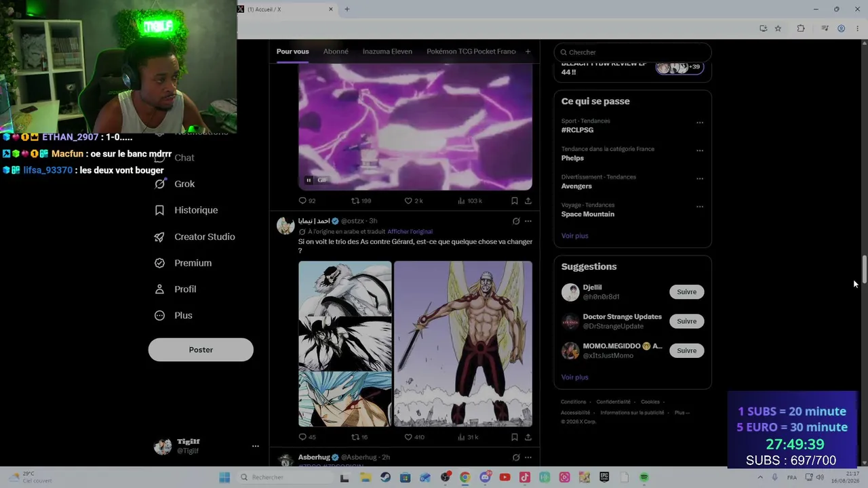The width and height of the screenshot is (868, 488).
Task: Repost the post with 199 reposts
Action: [361, 201]
